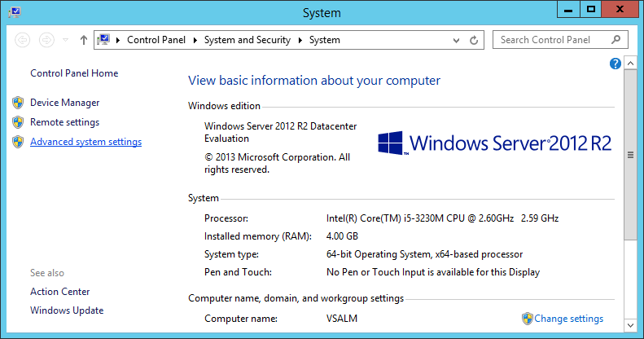This screenshot has width=644, height=339.
Task: Expand the arrow before Control Panel breadcrumb
Action: coord(118,40)
